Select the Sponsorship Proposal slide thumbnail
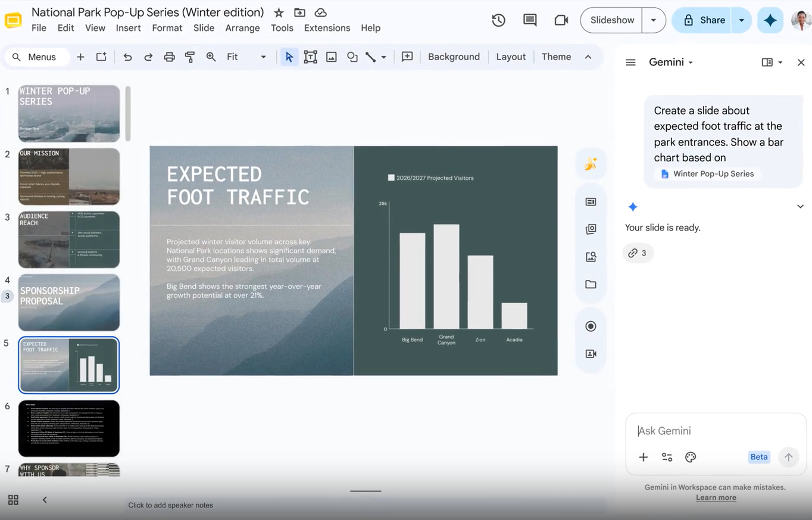The image size is (812, 520). click(x=69, y=303)
